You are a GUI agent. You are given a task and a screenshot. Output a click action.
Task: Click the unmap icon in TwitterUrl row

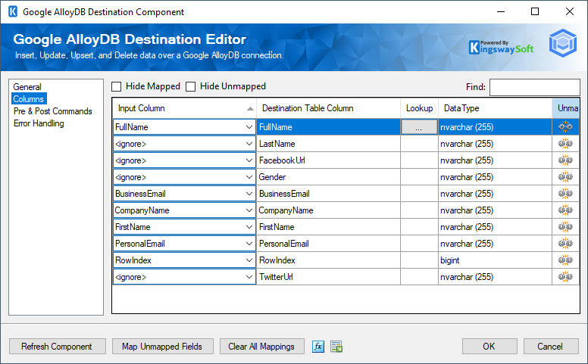click(565, 277)
